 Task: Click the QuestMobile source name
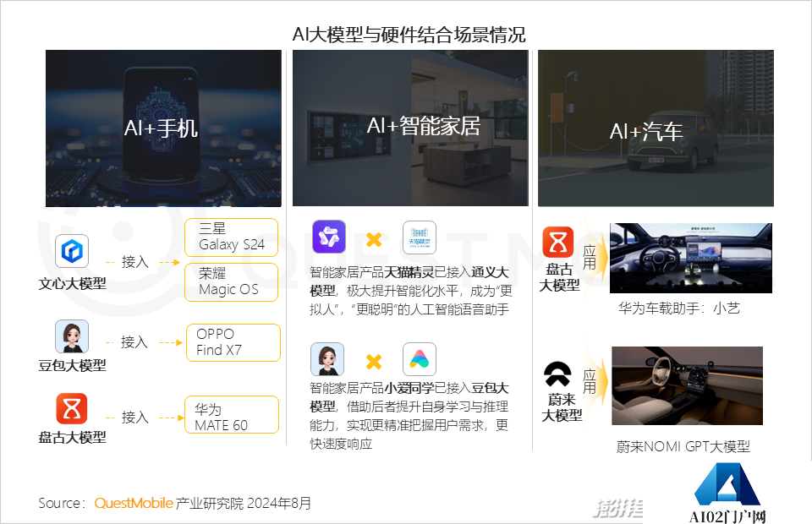click(134, 503)
